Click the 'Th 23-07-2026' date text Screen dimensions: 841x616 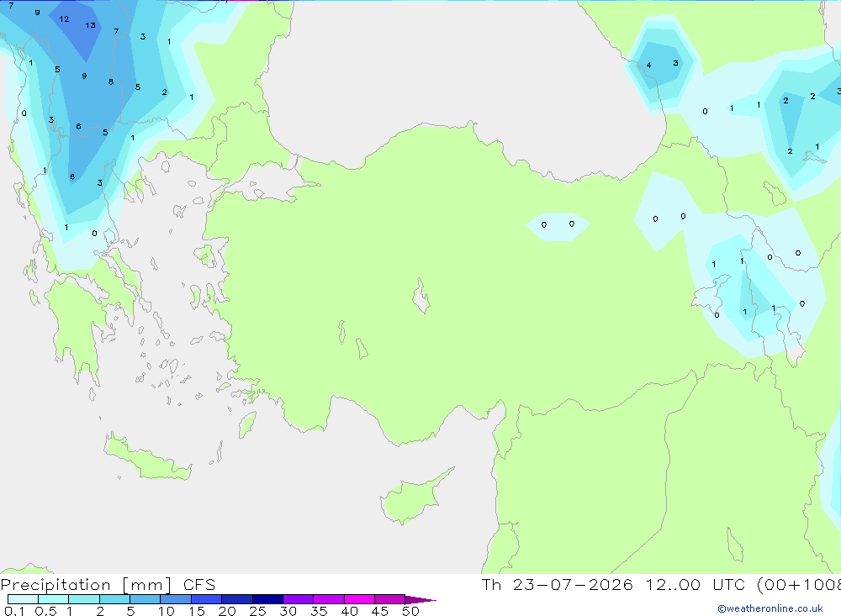click(x=557, y=584)
